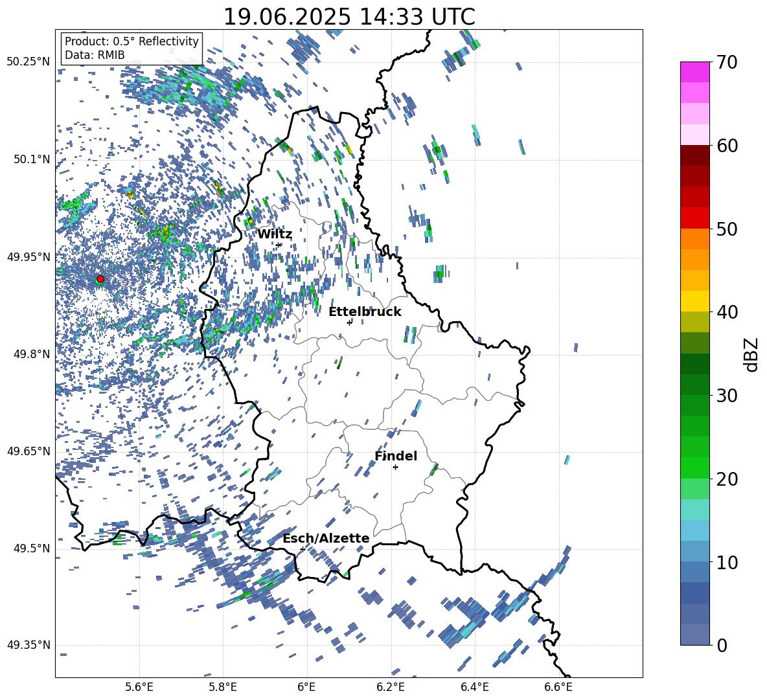767x700 pixels.
Task: Click the 49.65°N latitude label
Action: pos(29,451)
